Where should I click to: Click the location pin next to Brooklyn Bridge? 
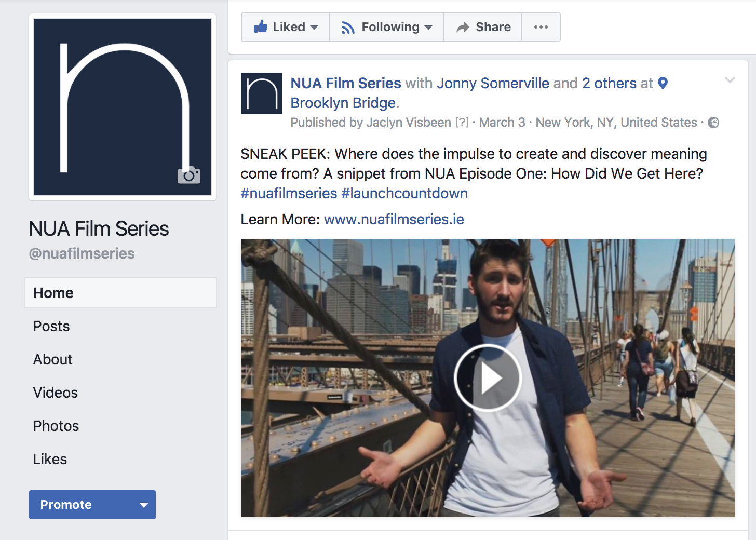[x=663, y=83]
